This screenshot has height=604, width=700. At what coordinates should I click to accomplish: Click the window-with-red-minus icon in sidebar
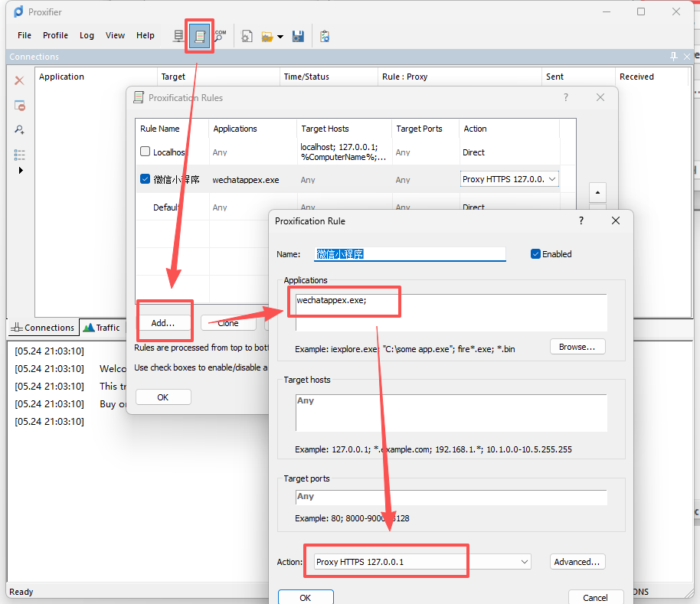pyautogui.click(x=20, y=106)
